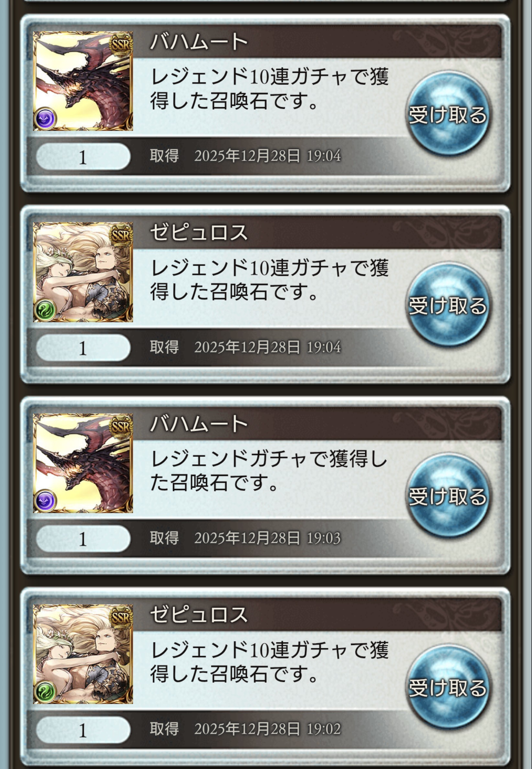532x769 pixels.
Task: Open the ゼピュロス artwork from the 19:04 entry
Action: coord(83,272)
